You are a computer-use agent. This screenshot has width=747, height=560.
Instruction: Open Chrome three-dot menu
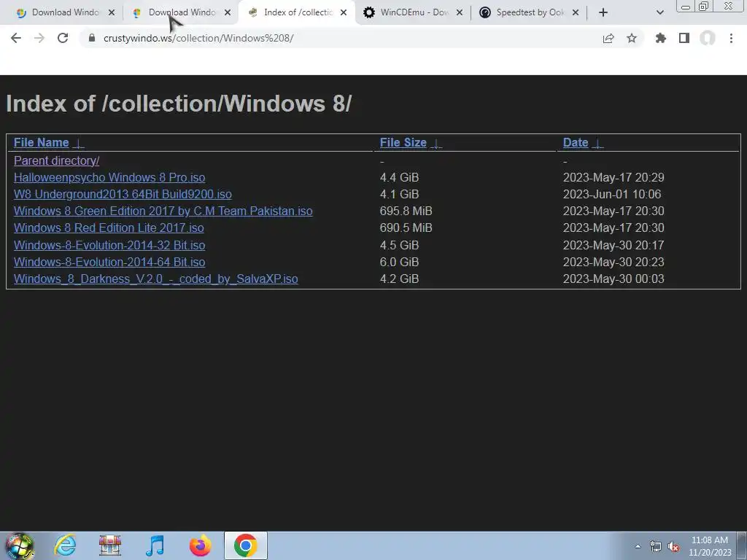coord(731,38)
